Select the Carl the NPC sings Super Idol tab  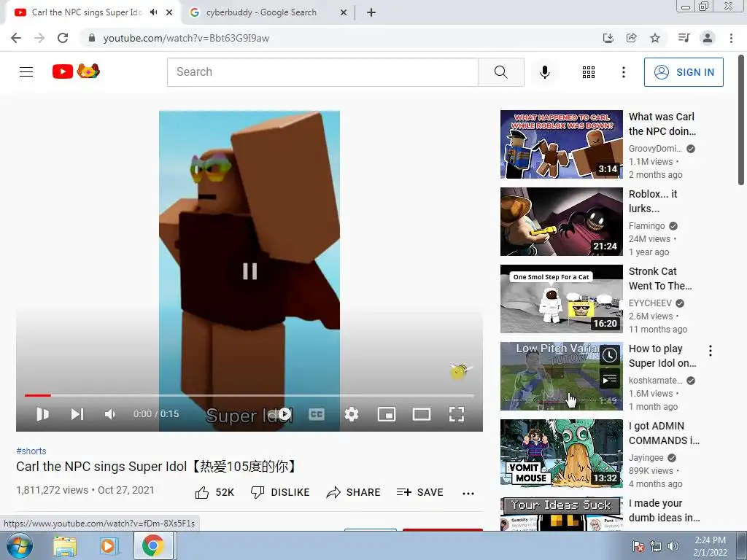(87, 12)
